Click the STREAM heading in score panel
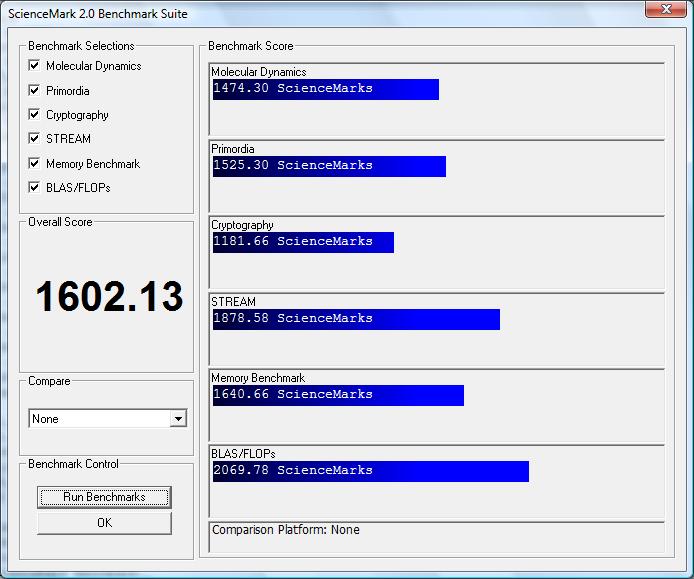Screen dimensions: 694x579 (x=233, y=302)
